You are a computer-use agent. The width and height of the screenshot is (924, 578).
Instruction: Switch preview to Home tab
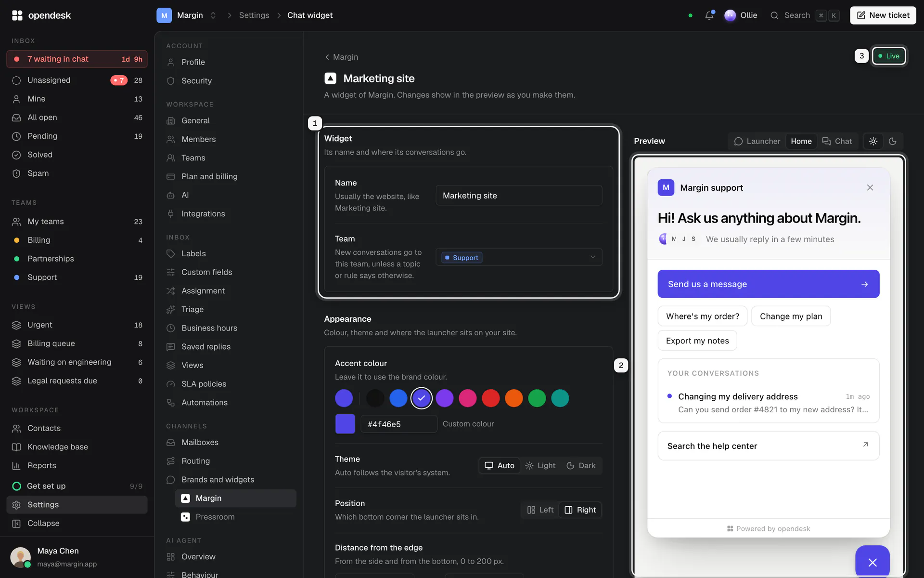coord(801,141)
